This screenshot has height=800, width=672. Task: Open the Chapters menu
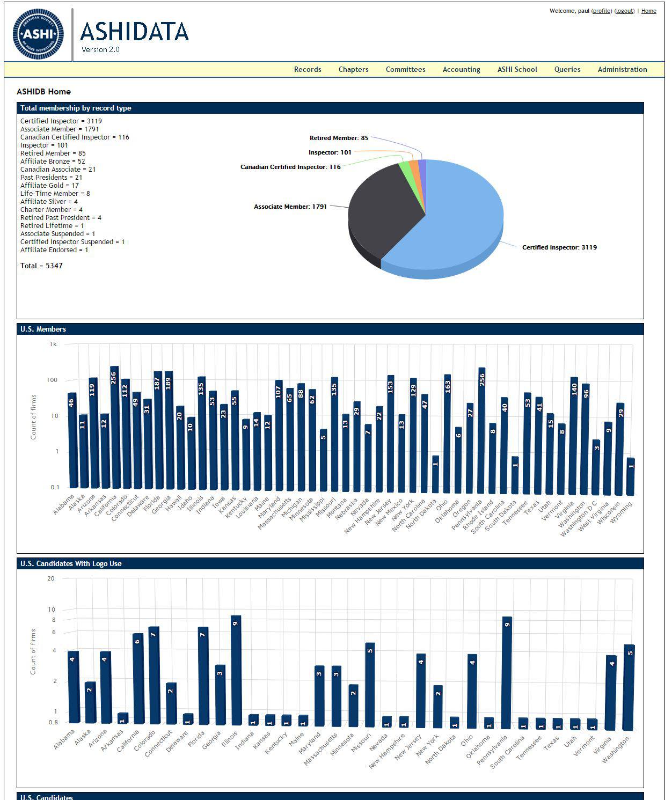[353, 69]
